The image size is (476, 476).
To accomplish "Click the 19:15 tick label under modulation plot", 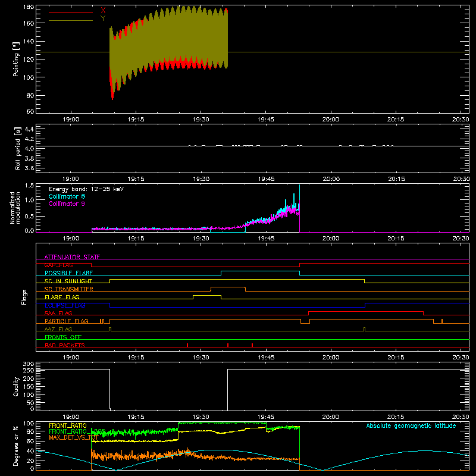I will 136,239.
